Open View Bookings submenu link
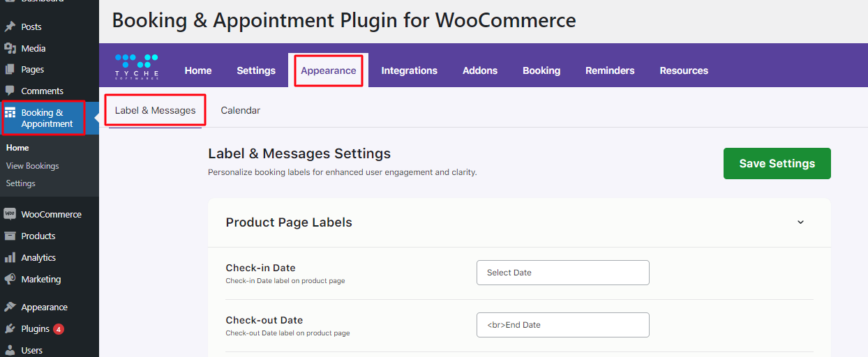868x357 pixels. pyautogui.click(x=32, y=166)
